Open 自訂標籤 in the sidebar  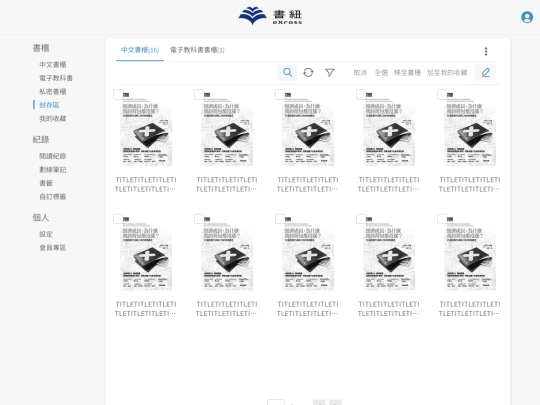53,197
